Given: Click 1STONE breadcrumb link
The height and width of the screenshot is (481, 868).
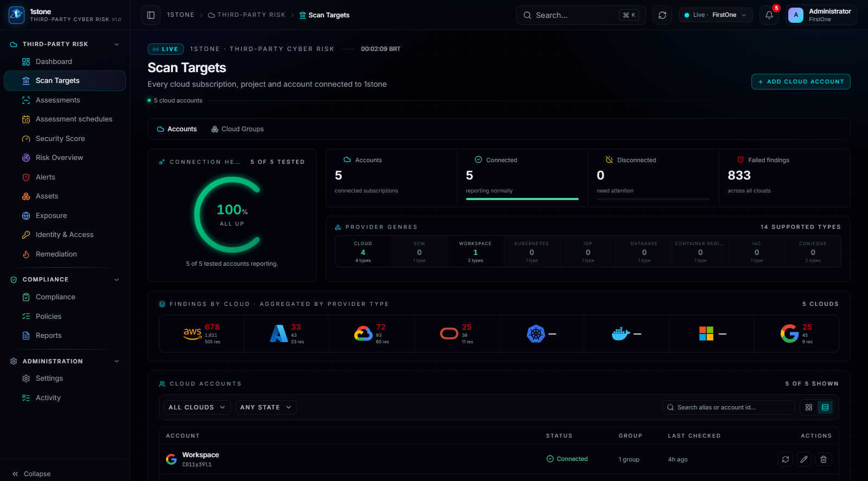Looking at the screenshot, I should pyautogui.click(x=181, y=15).
